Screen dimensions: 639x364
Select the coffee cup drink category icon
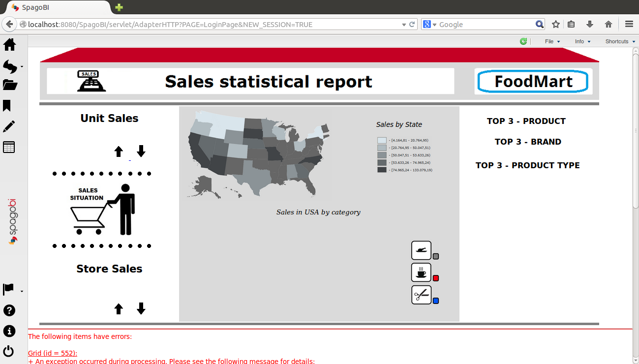(x=421, y=273)
